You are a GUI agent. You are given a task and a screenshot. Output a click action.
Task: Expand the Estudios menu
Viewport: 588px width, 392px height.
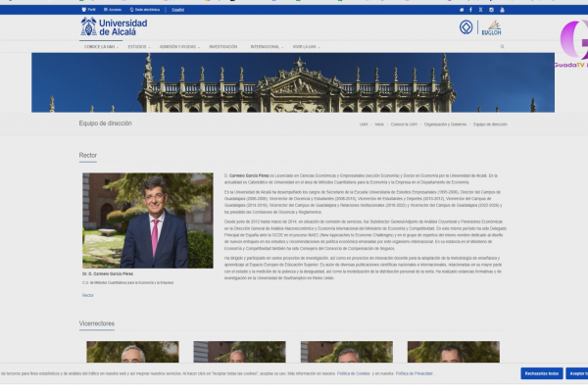(x=139, y=46)
